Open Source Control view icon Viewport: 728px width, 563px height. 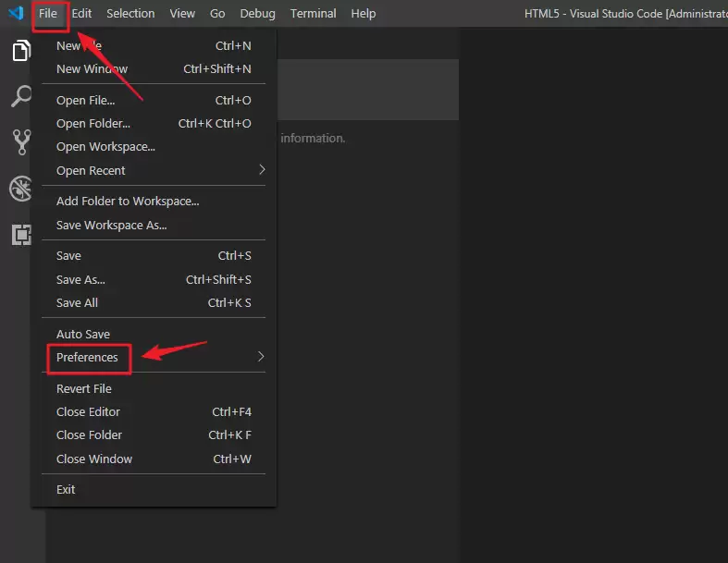coord(20,141)
